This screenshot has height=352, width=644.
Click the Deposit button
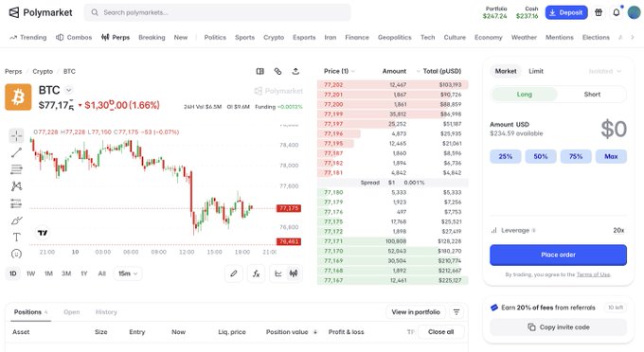coord(566,12)
